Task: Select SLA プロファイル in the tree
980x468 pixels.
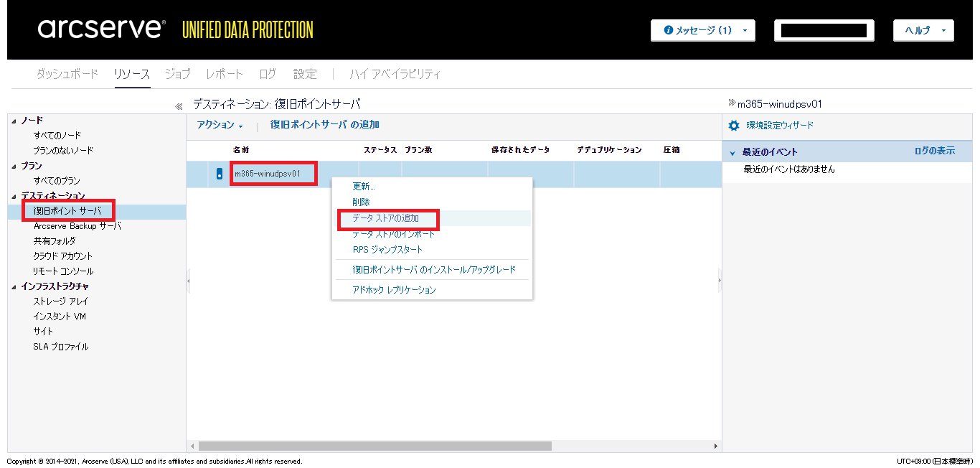Action: point(61,347)
